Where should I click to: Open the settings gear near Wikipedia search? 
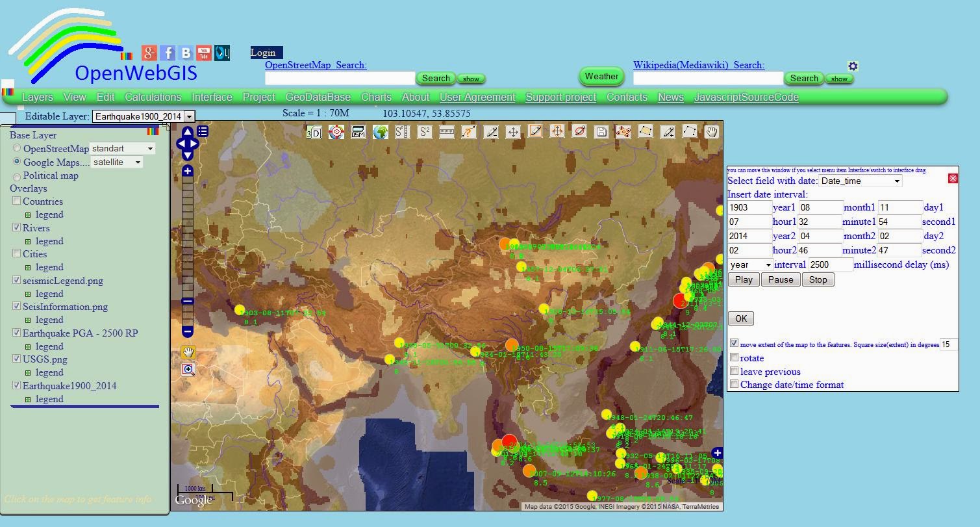point(853,66)
